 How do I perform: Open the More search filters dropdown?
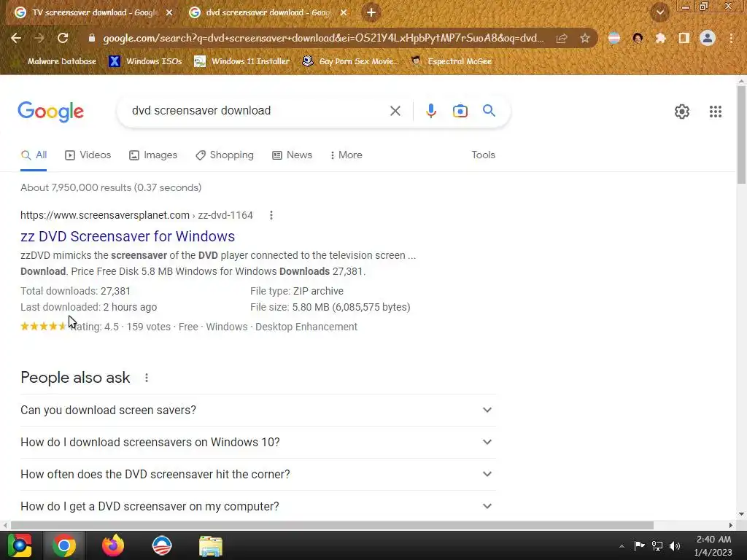(x=346, y=155)
